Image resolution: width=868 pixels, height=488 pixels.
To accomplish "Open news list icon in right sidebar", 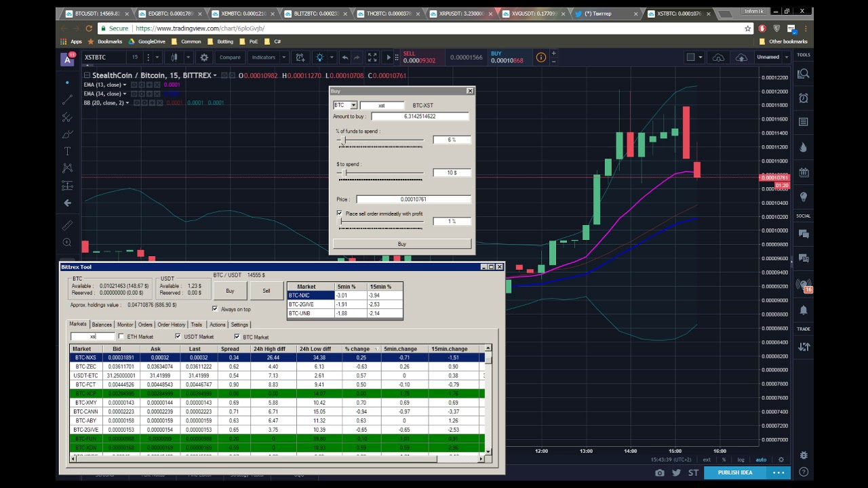I will 804,122.
